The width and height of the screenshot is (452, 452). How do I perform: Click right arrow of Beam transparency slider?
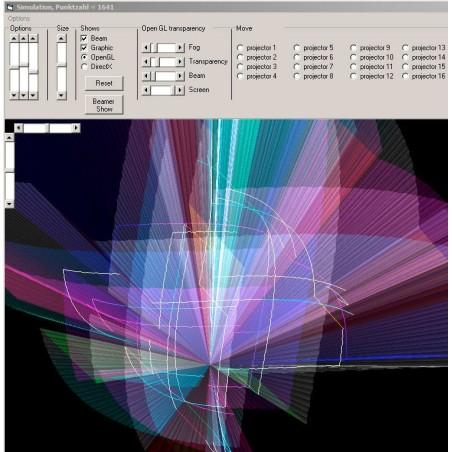(x=180, y=76)
